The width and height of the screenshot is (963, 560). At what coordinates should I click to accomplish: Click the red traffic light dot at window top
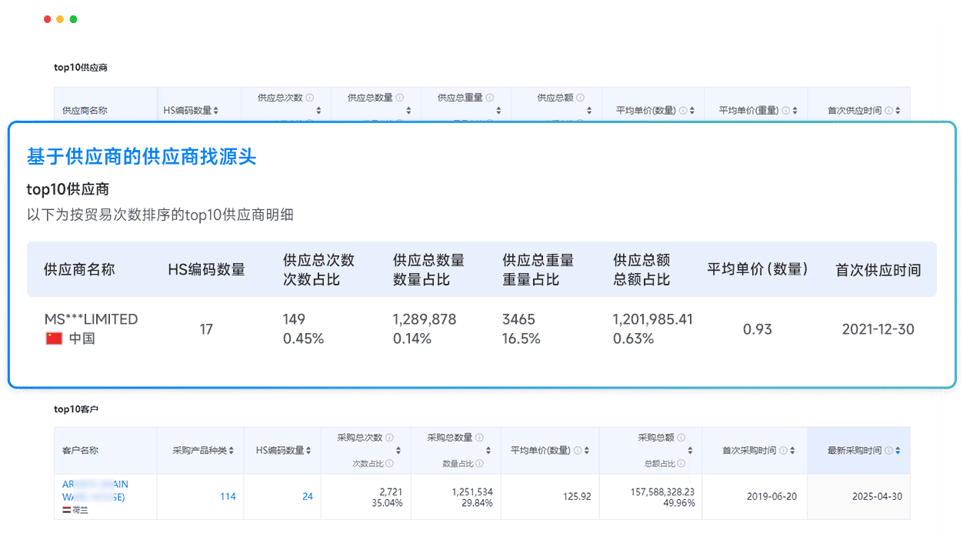point(47,18)
